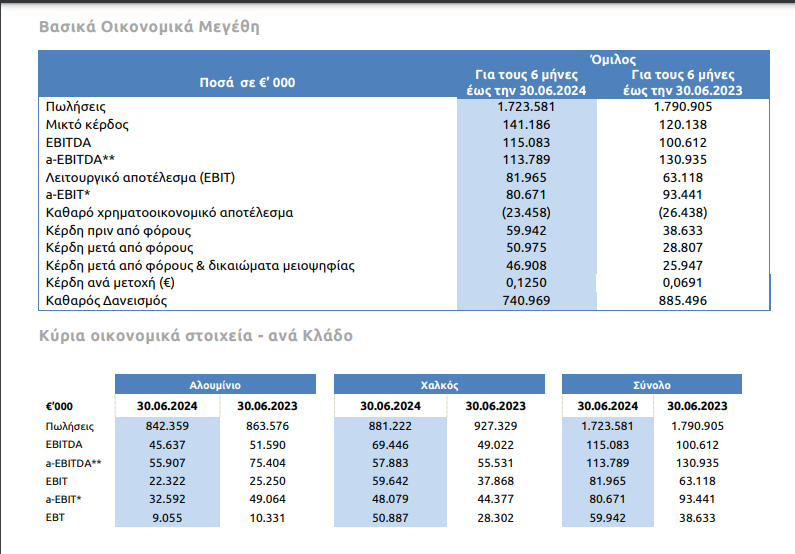Select the value 25.947
The image size is (795, 554).
tap(683, 266)
